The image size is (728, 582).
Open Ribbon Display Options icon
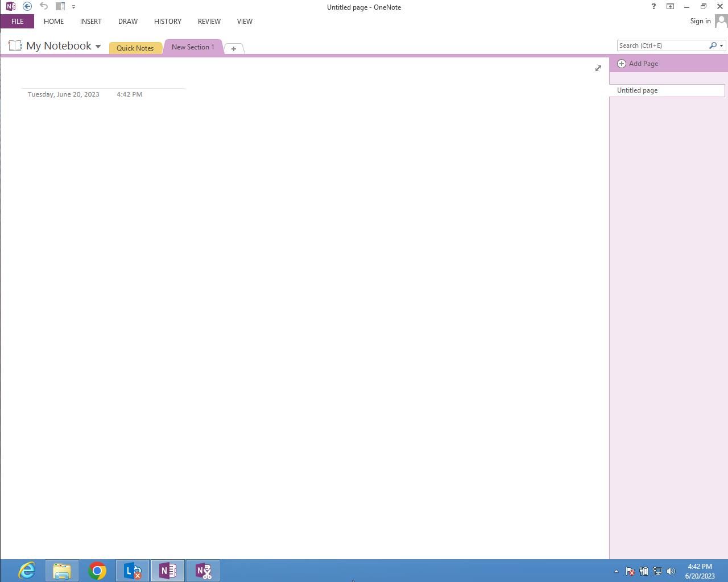670,7
